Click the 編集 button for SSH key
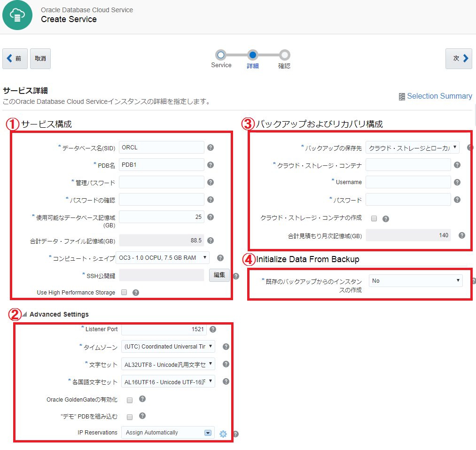476x450 pixels. 219,275
